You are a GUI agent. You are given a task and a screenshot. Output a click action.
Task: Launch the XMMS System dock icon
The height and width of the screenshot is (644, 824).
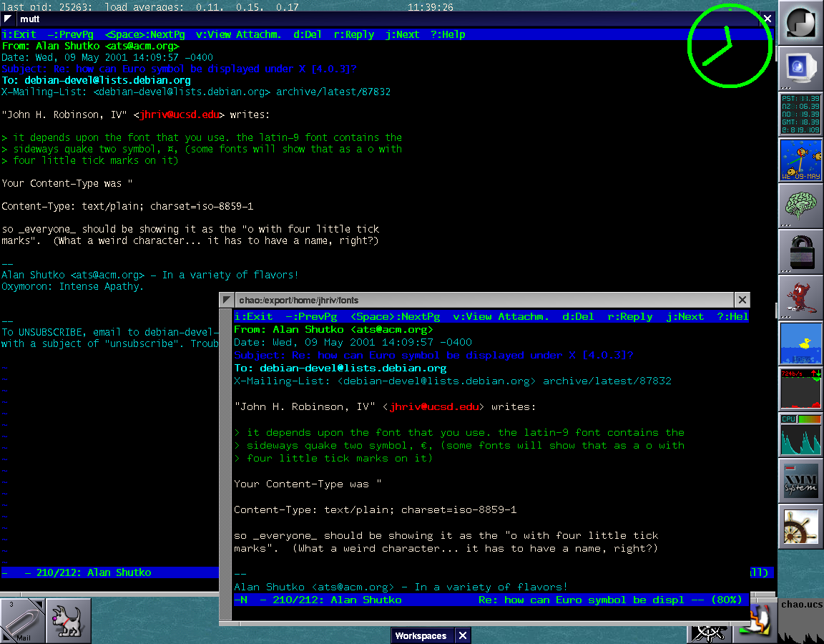click(x=800, y=480)
